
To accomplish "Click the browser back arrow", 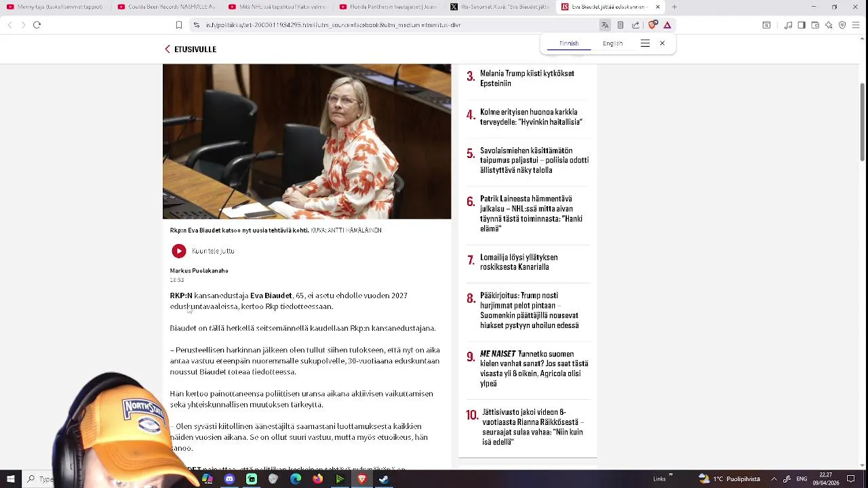I will tap(9, 25).
